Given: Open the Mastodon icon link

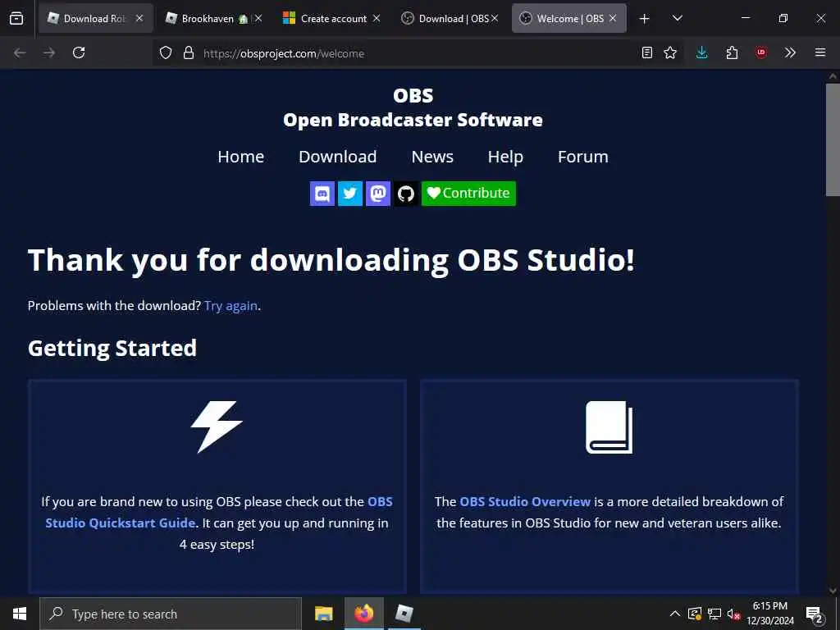Looking at the screenshot, I should [377, 194].
